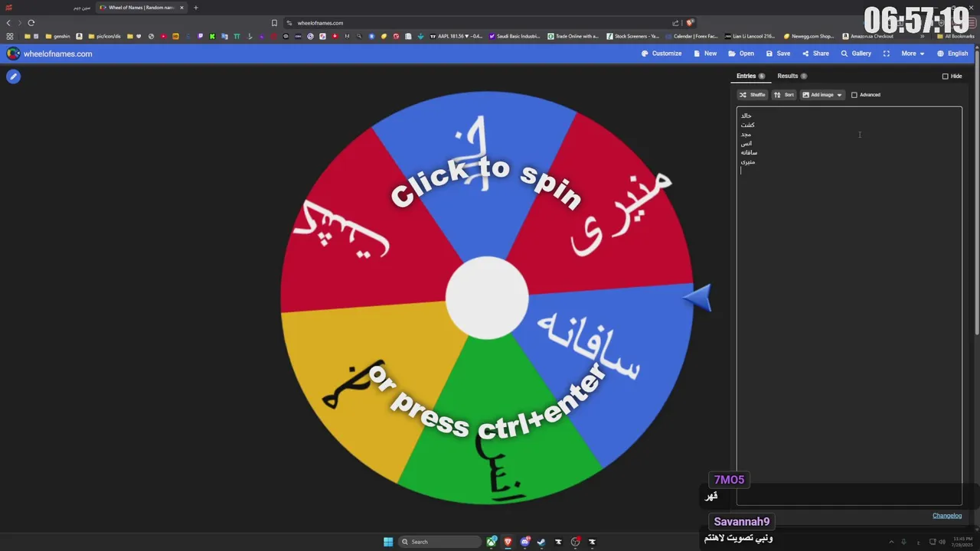This screenshot has height=551, width=980.
Task: Open the All Bookmarks folder
Action: [955, 36]
